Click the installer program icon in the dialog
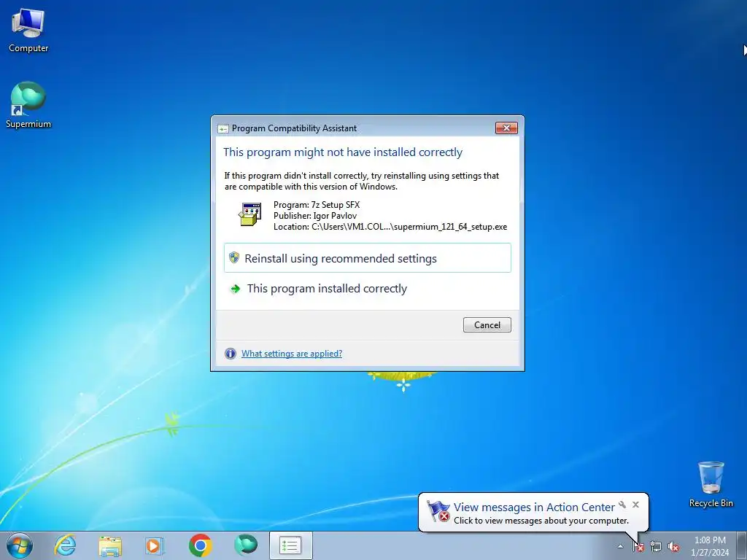Image resolution: width=747 pixels, height=560 pixels. click(x=249, y=214)
